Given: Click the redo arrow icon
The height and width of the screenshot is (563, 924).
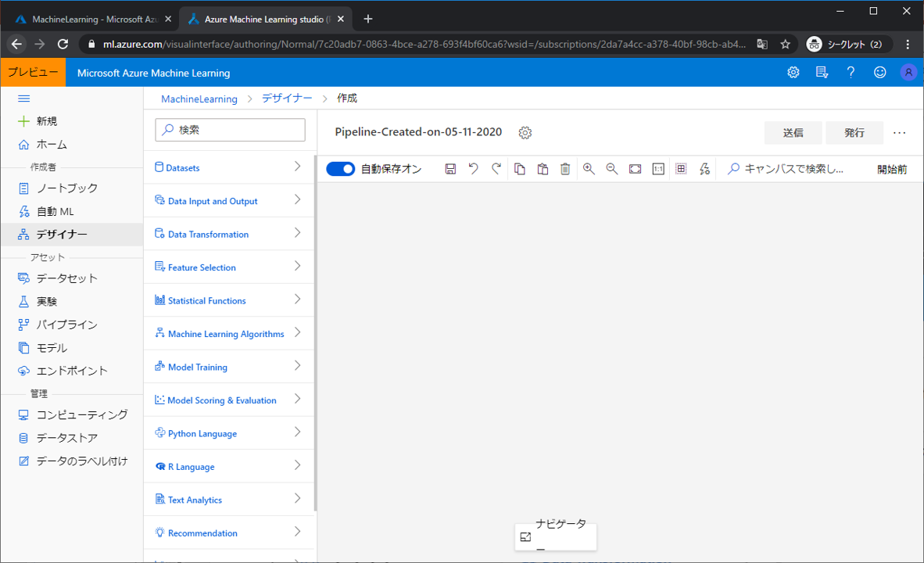Looking at the screenshot, I should pos(496,169).
